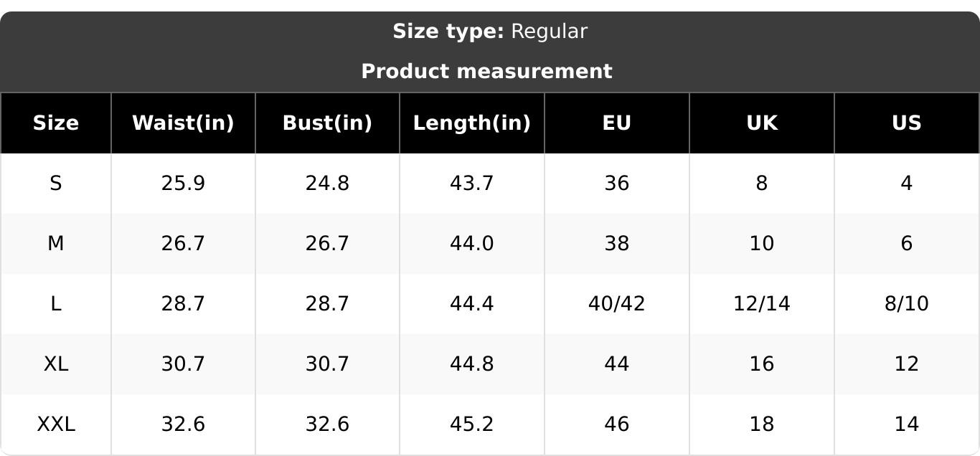Click the EU value 40/42

pos(617,304)
